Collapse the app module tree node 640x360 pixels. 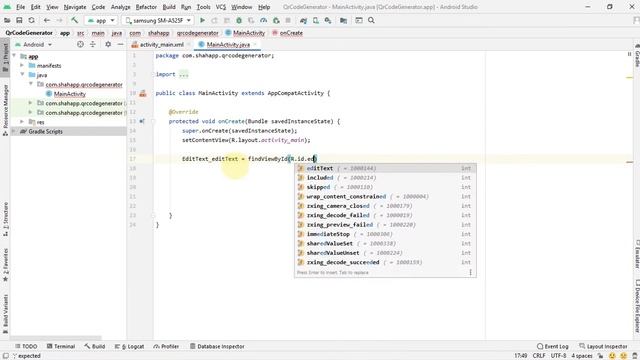[x=14, y=56]
